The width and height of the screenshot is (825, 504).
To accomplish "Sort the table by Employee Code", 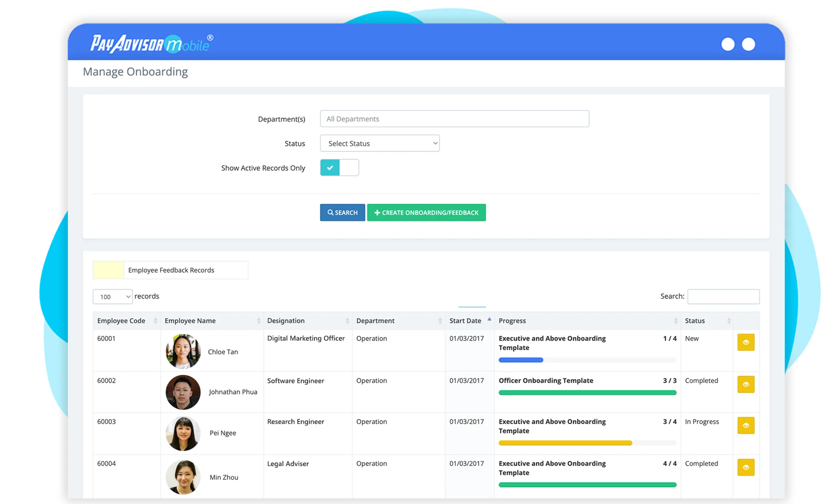I will (155, 321).
